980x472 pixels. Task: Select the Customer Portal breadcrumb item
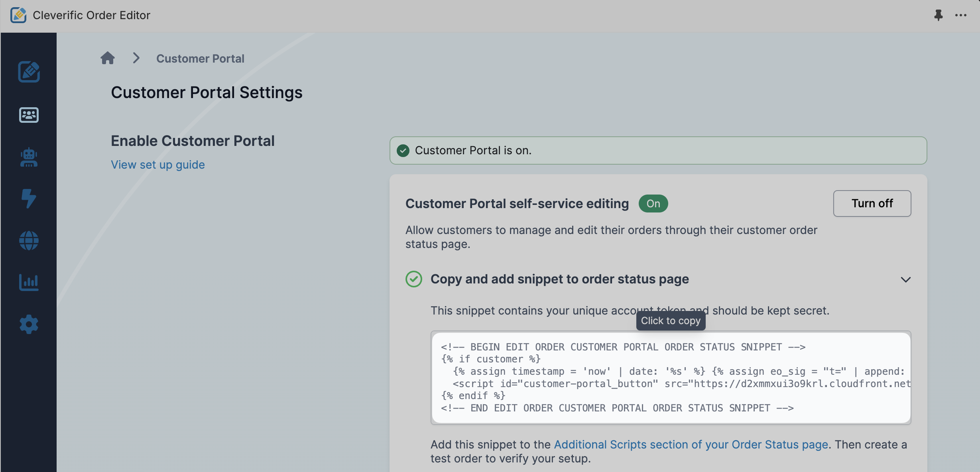tap(200, 59)
